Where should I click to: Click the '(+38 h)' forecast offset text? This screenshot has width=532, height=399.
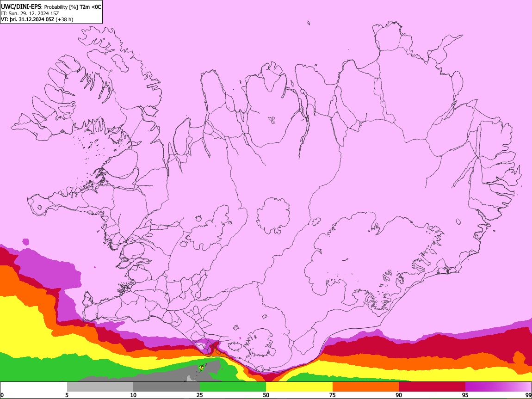64,19
